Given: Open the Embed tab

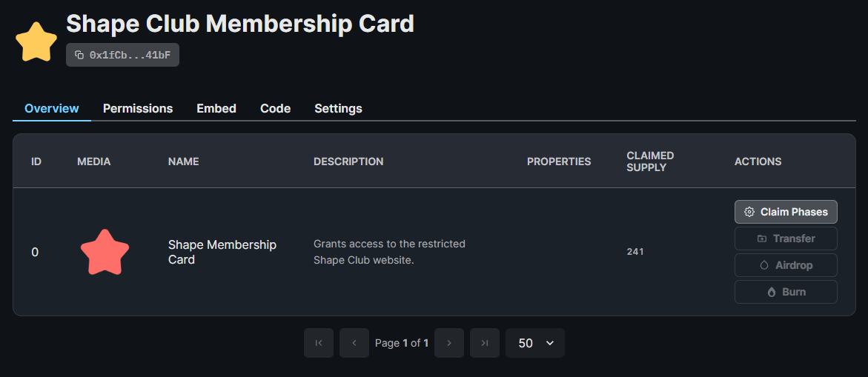Looking at the screenshot, I should (216, 108).
